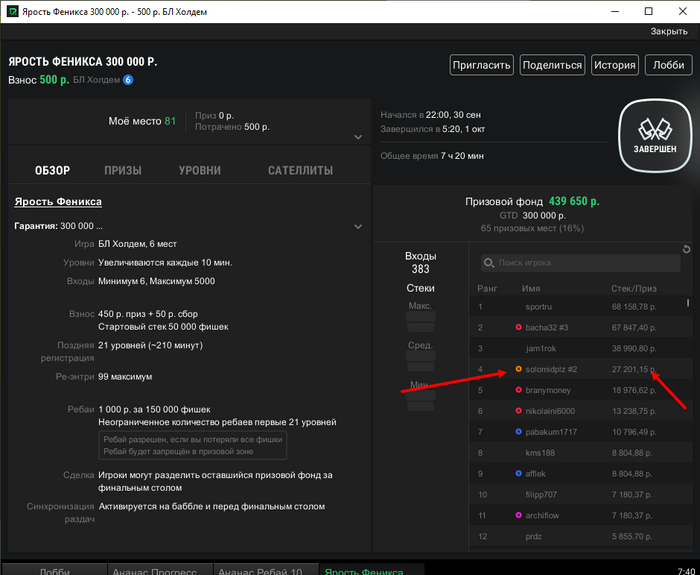The height and width of the screenshot is (575, 700).
Task: Click the clock showing 7:40
Action: [x=686, y=571]
